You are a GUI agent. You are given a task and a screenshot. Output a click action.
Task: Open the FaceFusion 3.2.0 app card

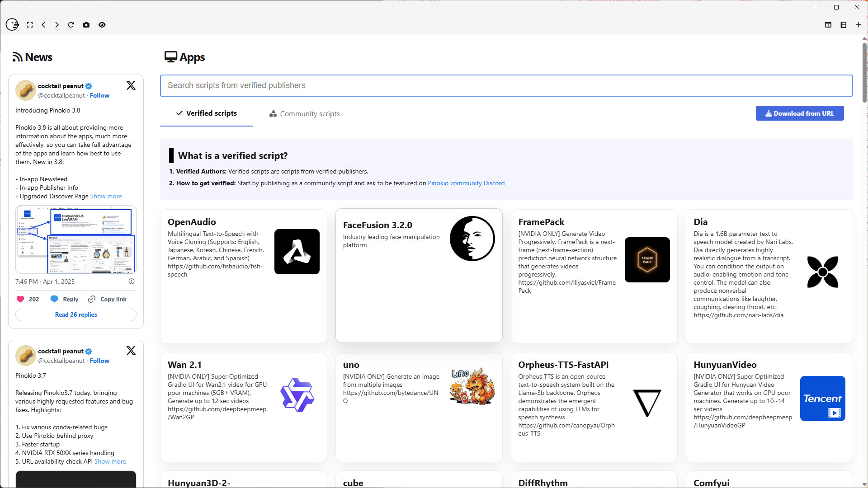[x=419, y=276]
